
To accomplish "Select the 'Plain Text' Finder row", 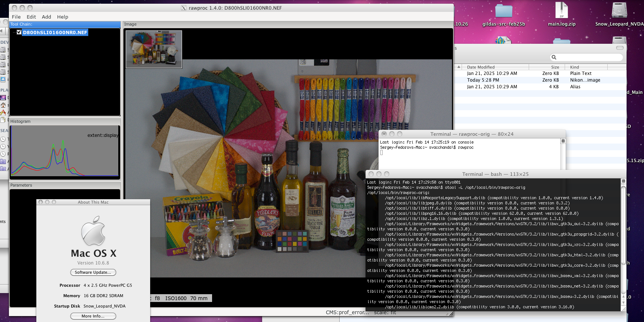I will (x=541, y=73).
